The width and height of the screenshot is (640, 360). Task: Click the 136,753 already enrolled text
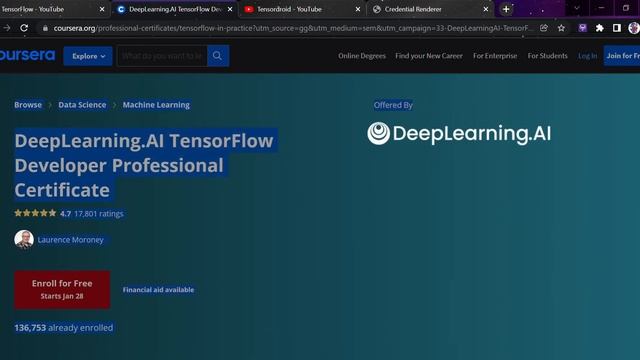(x=64, y=328)
